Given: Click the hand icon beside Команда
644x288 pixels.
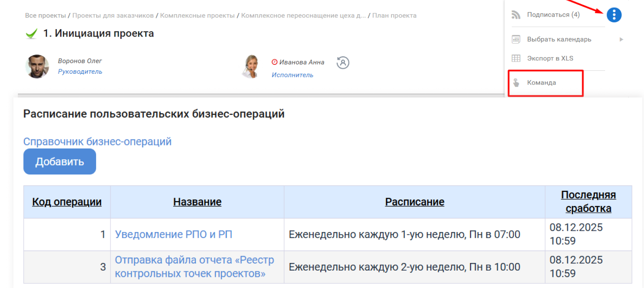Looking at the screenshot, I should click(x=516, y=83).
